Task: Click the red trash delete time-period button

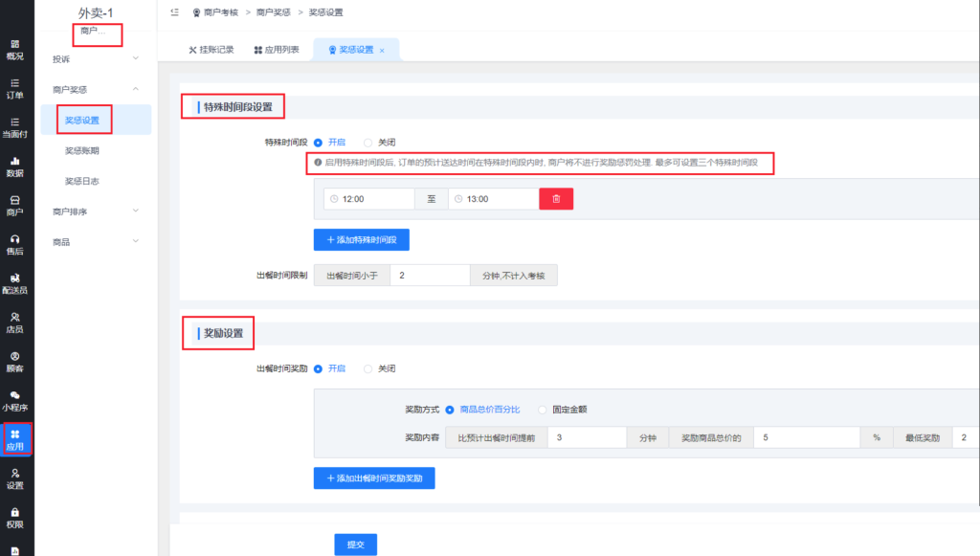Action: click(x=556, y=199)
